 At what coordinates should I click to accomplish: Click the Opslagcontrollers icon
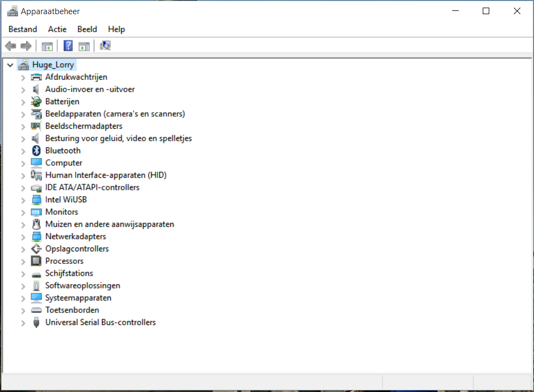pos(37,249)
